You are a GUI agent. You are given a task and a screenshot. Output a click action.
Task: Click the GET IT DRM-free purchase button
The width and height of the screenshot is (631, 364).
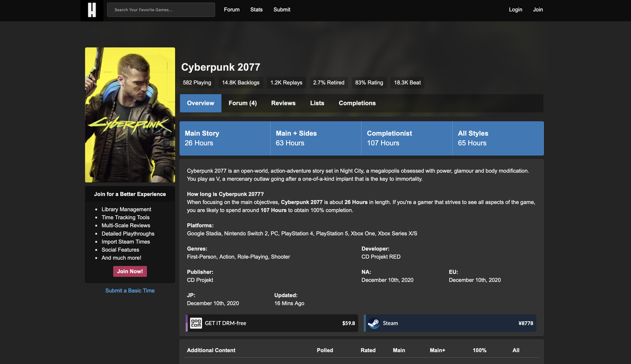pos(271,323)
